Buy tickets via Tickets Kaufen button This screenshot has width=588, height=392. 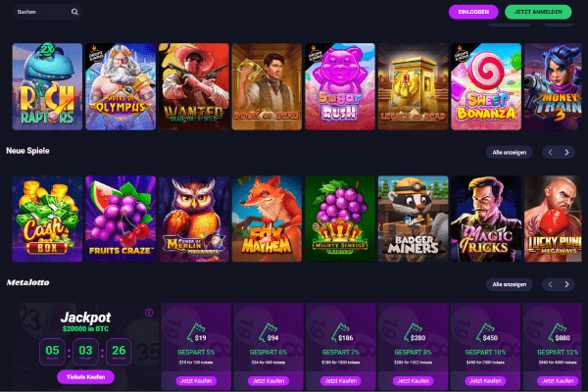point(85,377)
